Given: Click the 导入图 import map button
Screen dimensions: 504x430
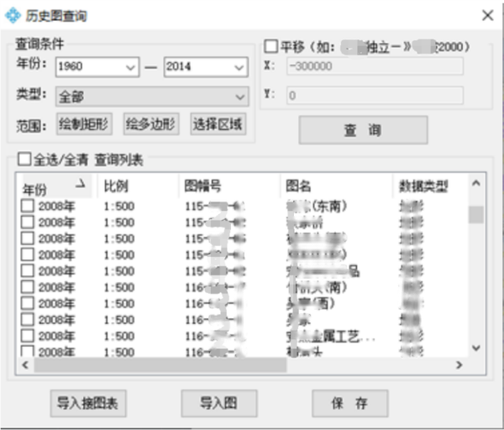Looking at the screenshot, I should pyautogui.click(x=218, y=403).
